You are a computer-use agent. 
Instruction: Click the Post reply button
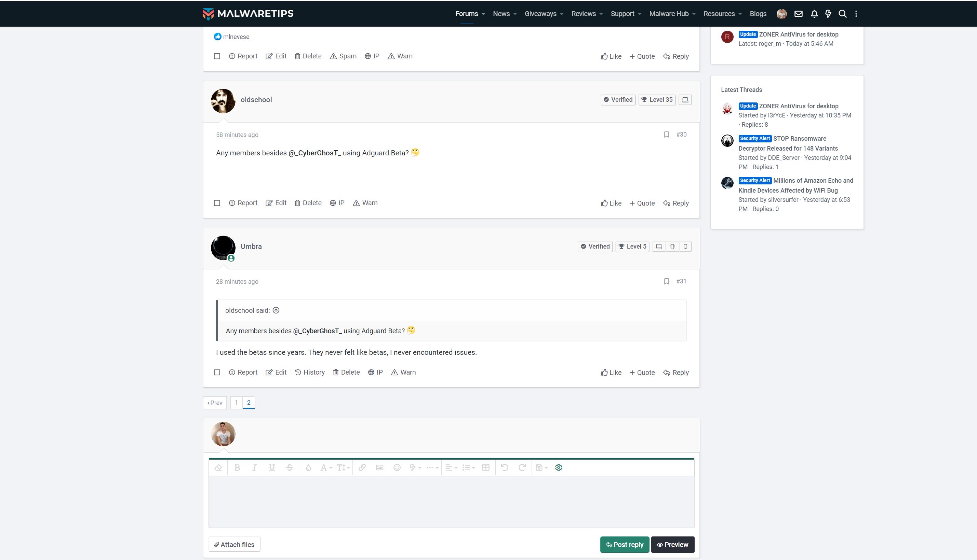click(624, 544)
